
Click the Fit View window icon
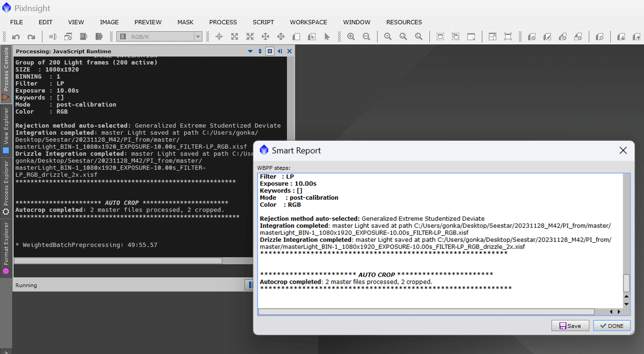coord(471,37)
